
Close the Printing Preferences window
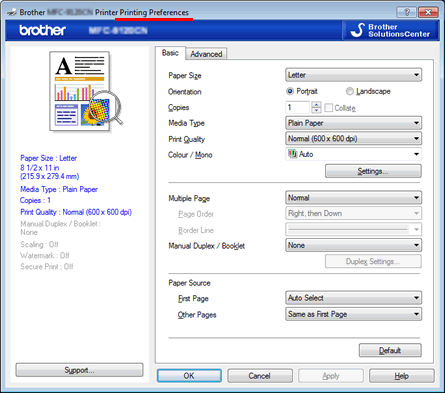point(428,12)
